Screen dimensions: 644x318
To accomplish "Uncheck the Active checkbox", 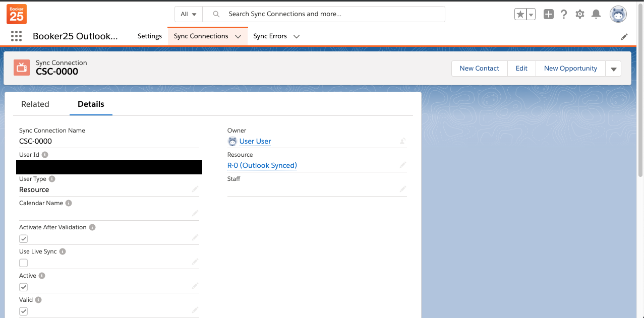I will pos(23,287).
